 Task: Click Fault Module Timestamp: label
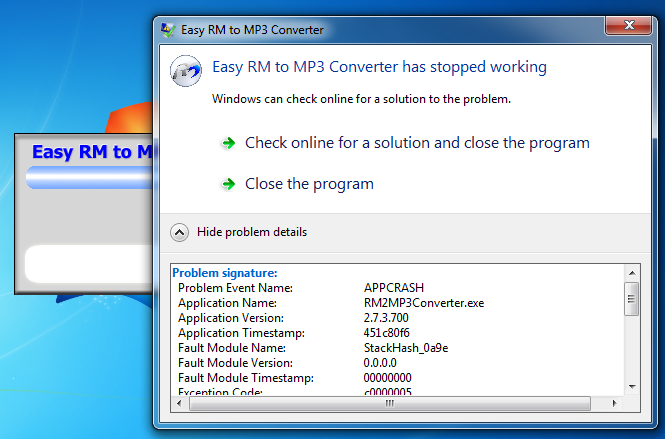(x=246, y=377)
